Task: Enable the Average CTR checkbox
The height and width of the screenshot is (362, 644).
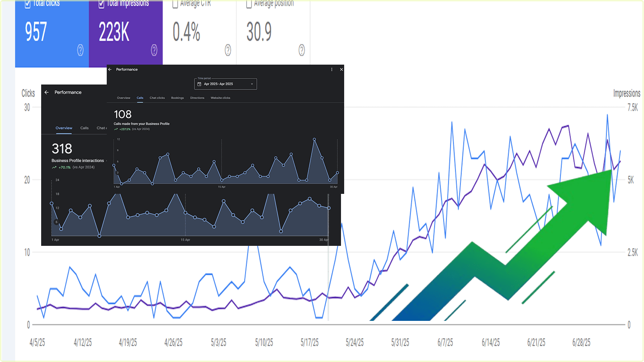Action: tap(175, 4)
